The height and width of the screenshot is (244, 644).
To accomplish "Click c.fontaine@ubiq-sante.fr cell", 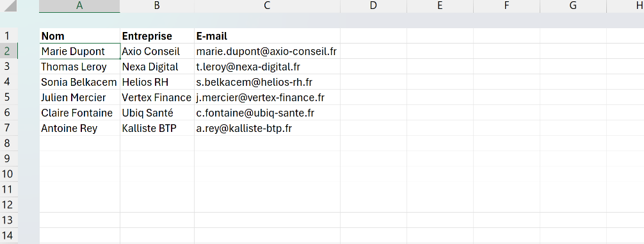I will (268, 113).
